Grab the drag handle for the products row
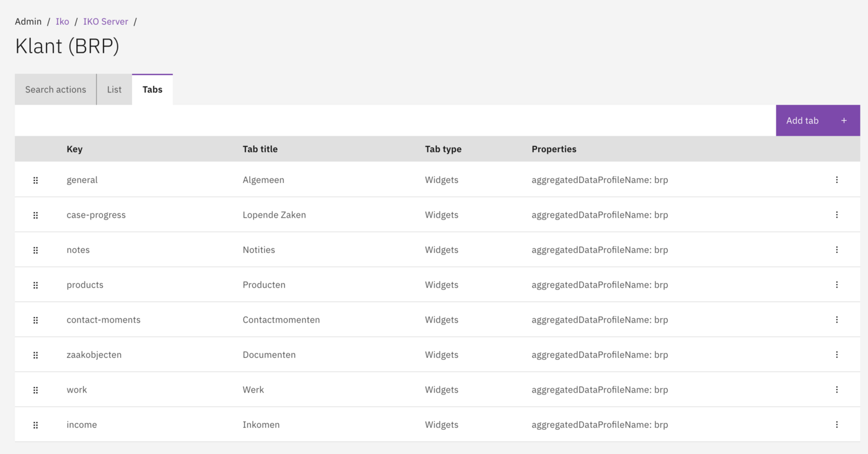The image size is (868, 454). (35, 285)
